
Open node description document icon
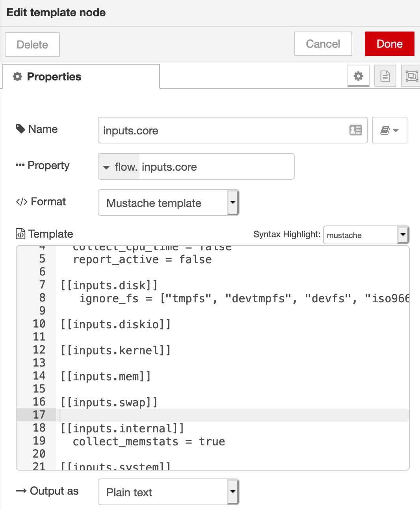(x=385, y=76)
